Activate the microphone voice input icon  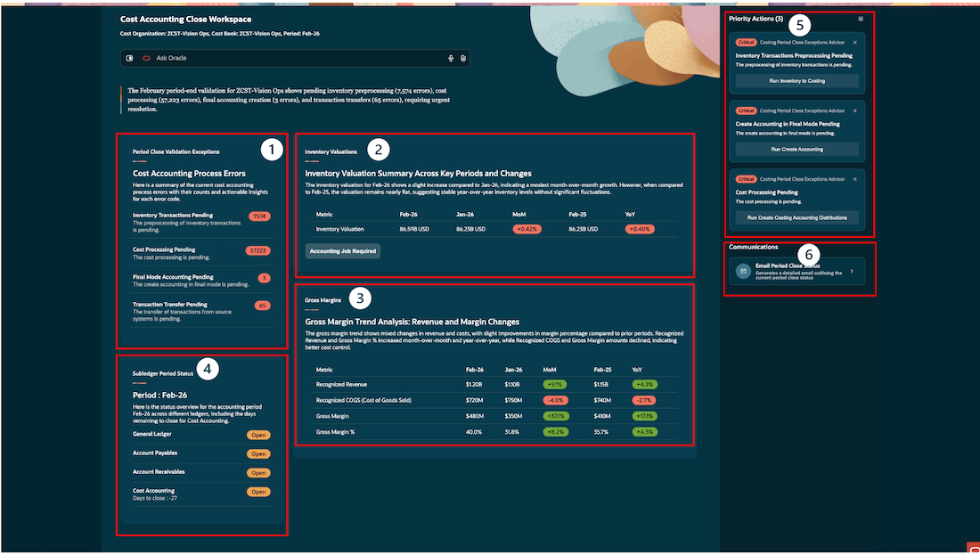pyautogui.click(x=451, y=58)
